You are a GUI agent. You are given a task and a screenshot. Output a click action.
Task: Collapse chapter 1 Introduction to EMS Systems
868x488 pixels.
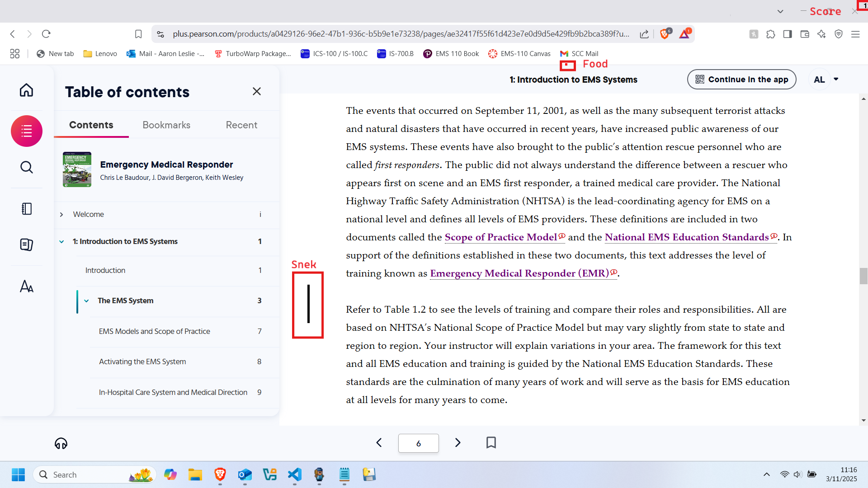(61, 241)
